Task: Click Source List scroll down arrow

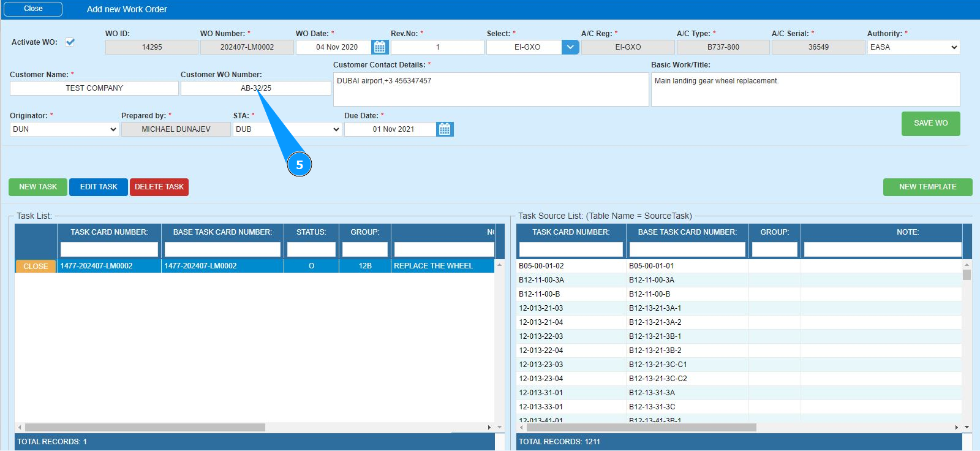Action: (967, 427)
